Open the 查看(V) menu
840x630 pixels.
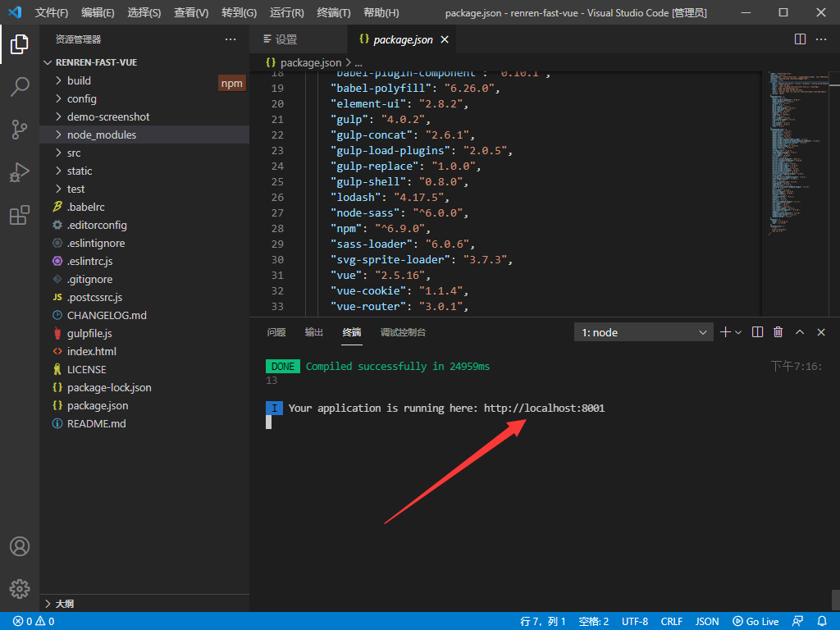coord(191,12)
